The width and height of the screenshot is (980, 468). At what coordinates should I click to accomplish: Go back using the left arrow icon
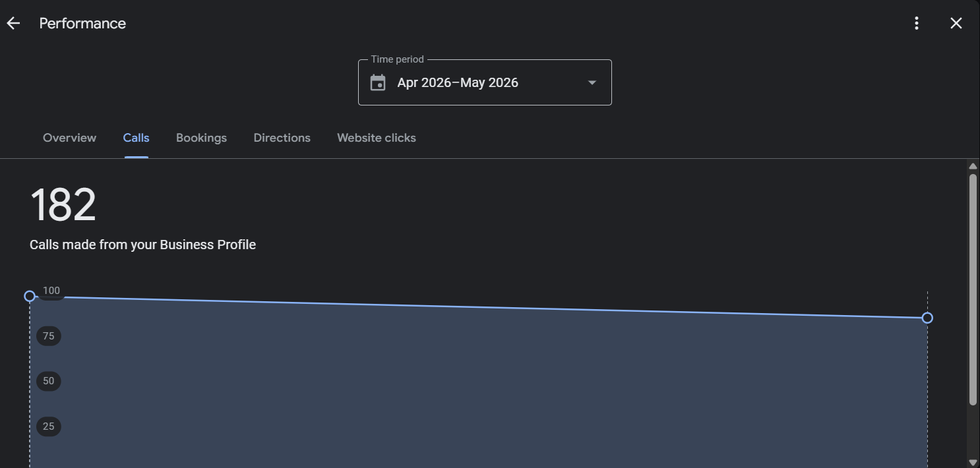click(13, 23)
